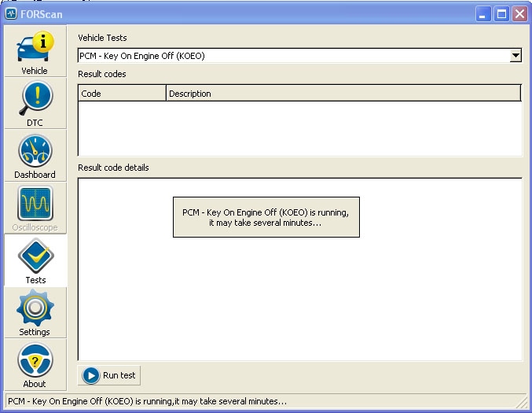This screenshot has height=413, width=532.
Task: Click inside the empty Result codes list
Action: point(299,128)
